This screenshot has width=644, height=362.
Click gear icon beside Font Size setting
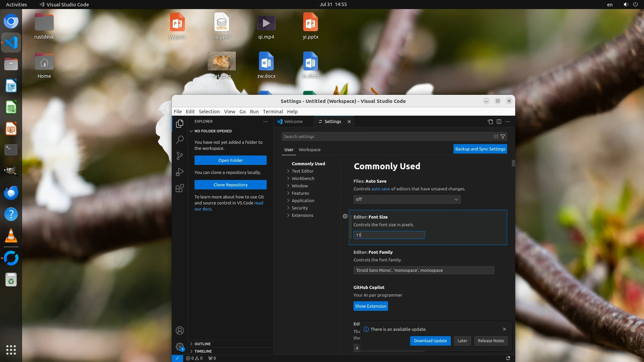tap(345, 217)
